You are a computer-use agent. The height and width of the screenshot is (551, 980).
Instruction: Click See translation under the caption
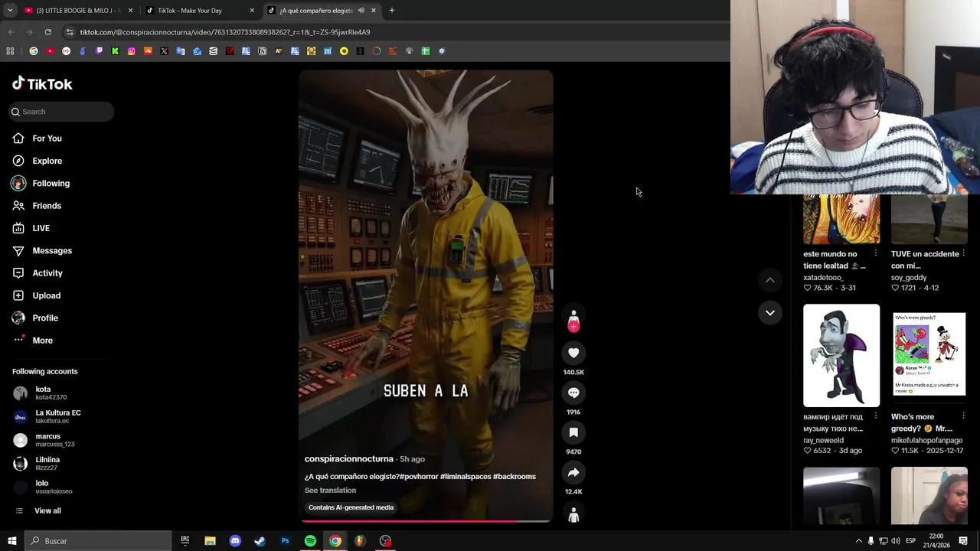tap(330, 491)
